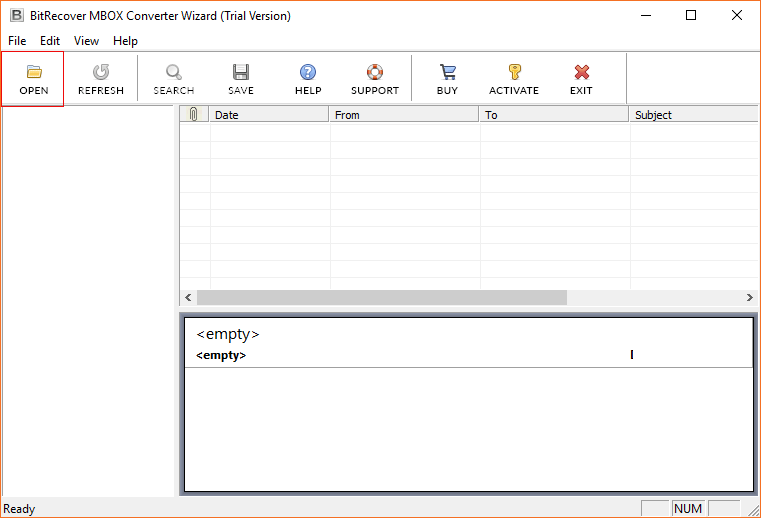Activate license with the ACTIVATE key icon
The width and height of the screenshot is (761, 518).
click(x=514, y=72)
